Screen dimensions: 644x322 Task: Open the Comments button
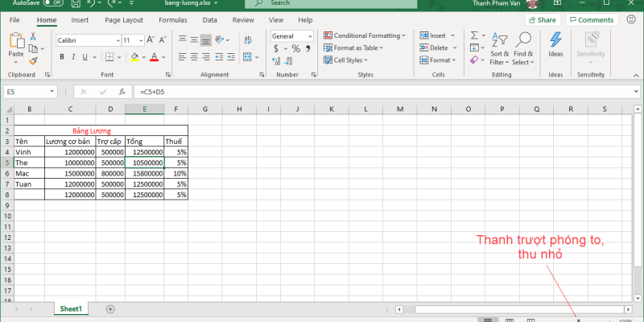pos(590,20)
